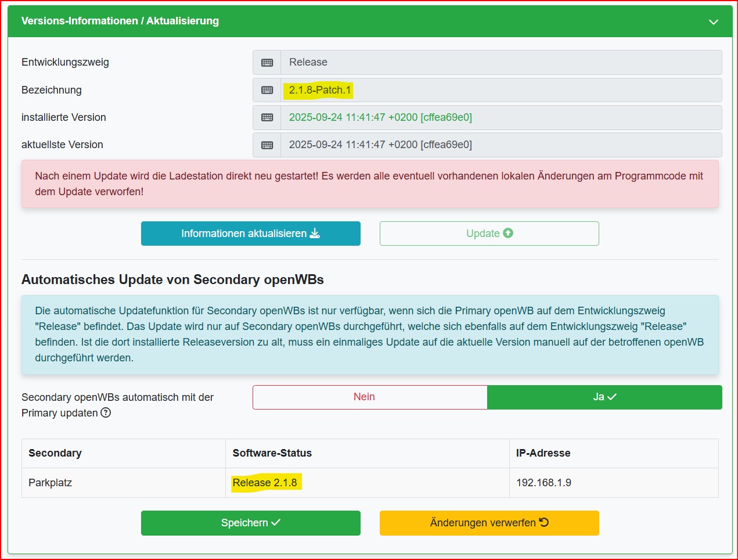Collapse the Versions-Informationen panel chevron
This screenshot has height=560, width=738.
click(714, 22)
